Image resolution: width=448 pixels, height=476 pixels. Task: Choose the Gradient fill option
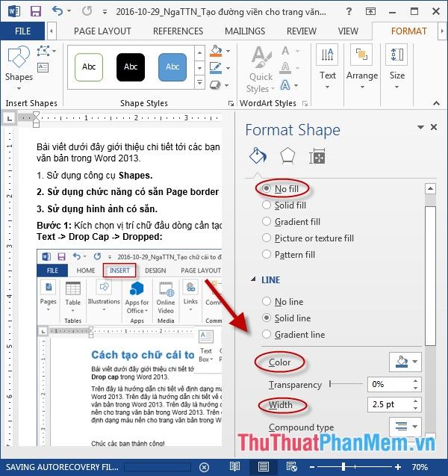267,222
